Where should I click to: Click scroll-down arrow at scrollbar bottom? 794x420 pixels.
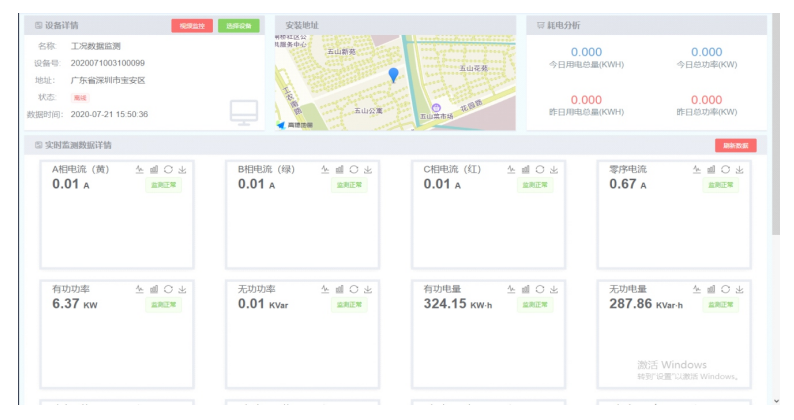pos(776,401)
